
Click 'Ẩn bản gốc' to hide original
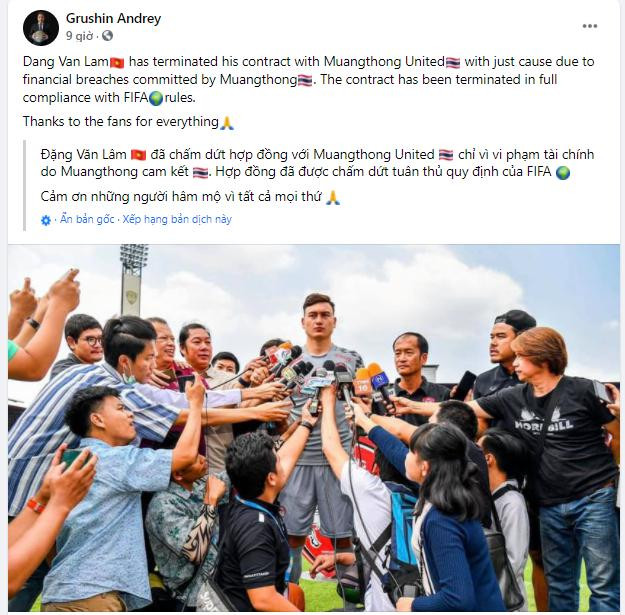point(87,219)
